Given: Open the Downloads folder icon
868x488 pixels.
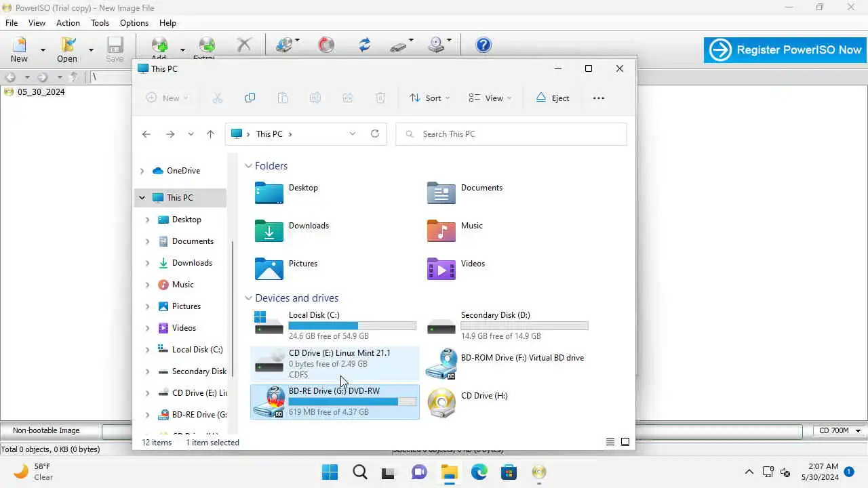Looking at the screenshot, I should [x=269, y=231].
